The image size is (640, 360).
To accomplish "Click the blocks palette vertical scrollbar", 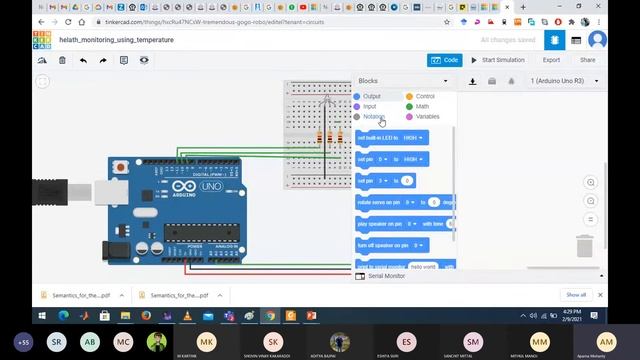I will click(x=454, y=184).
